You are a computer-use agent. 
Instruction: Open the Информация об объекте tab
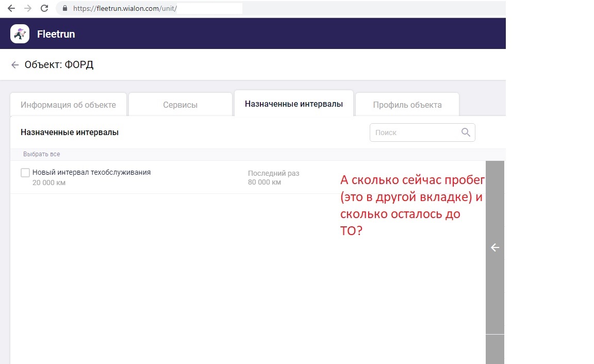tap(68, 105)
